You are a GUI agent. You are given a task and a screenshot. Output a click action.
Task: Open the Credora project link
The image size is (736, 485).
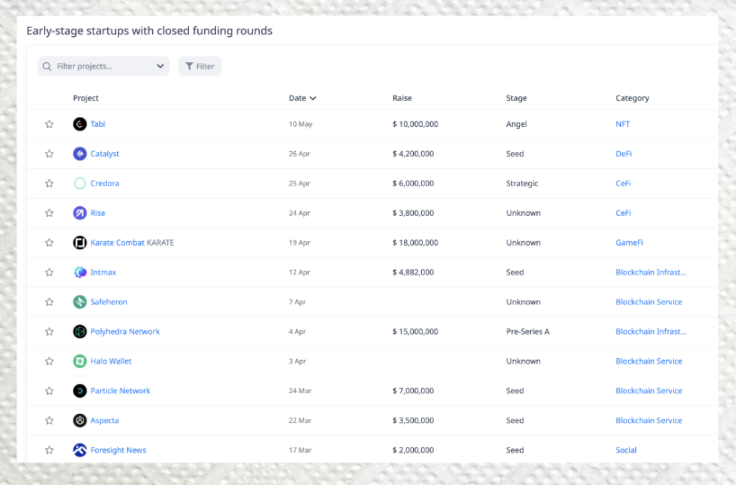coord(105,184)
